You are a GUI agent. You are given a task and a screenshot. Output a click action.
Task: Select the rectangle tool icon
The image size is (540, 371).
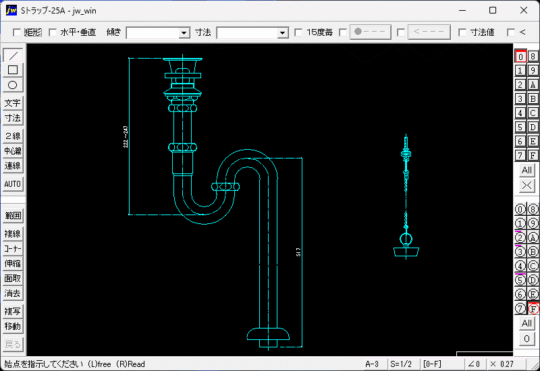(13, 70)
